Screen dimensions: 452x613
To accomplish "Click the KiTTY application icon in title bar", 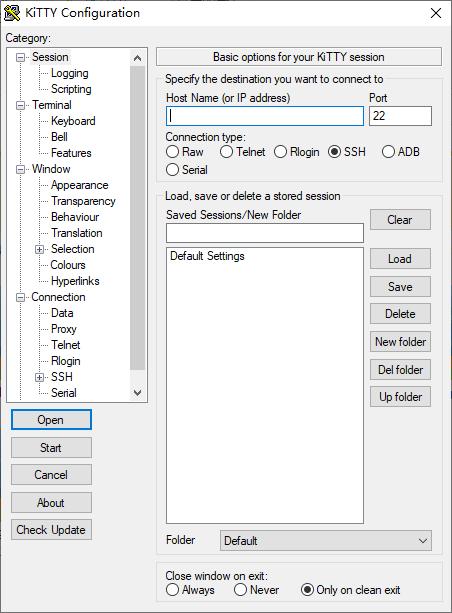I will [12, 13].
